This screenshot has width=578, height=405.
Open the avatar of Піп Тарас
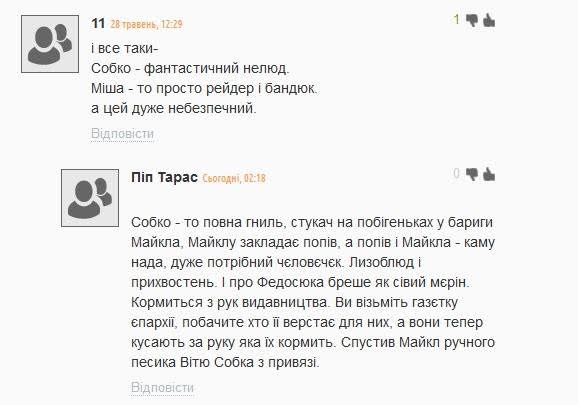pos(90,198)
